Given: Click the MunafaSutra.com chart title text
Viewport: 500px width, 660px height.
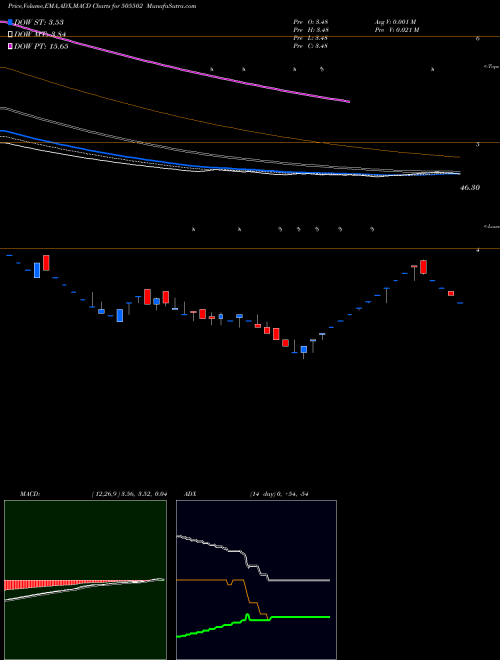Looking at the screenshot, I should pyautogui.click(x=102, y=6).
